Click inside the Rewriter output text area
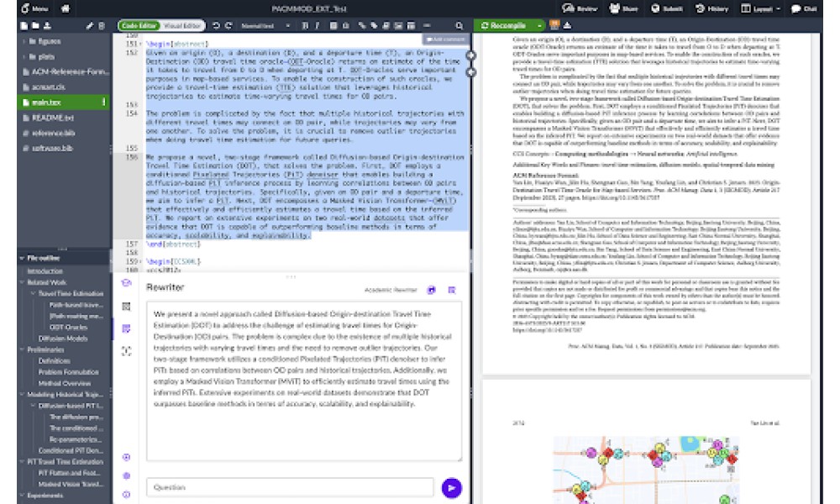840x504 pixels. (x=304, y=381)
